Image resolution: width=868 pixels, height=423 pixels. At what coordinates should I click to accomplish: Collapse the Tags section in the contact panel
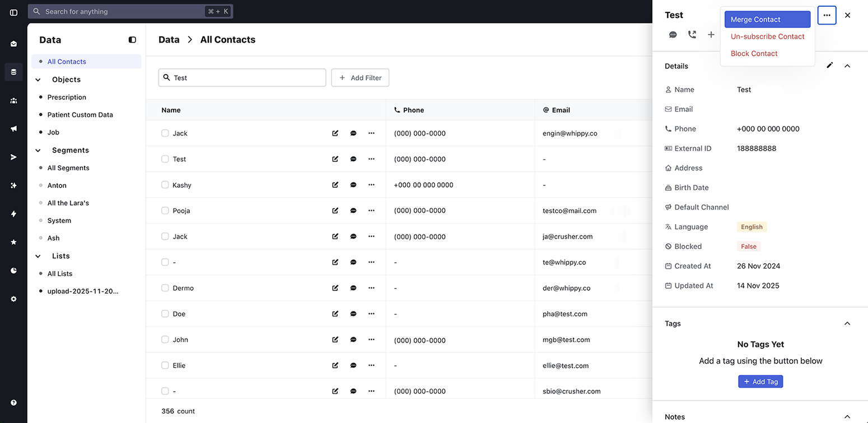pos(847,323)
